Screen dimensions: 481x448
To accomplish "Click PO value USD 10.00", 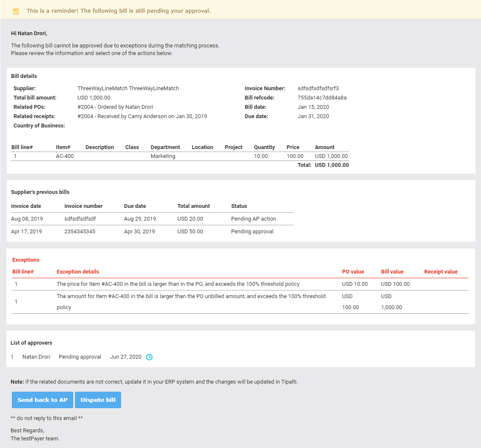I will [x=355, y=284].
